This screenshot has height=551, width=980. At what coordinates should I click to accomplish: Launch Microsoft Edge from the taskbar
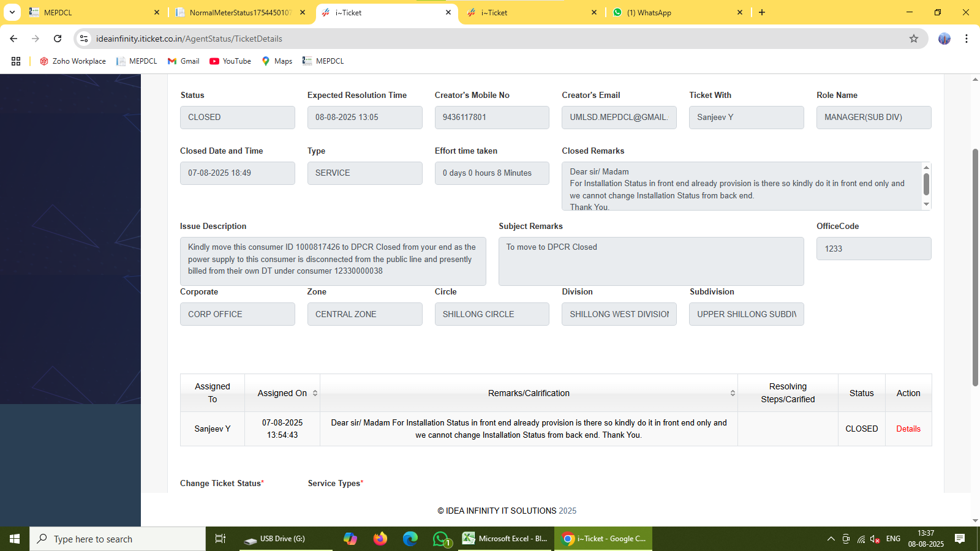[410, 539]
